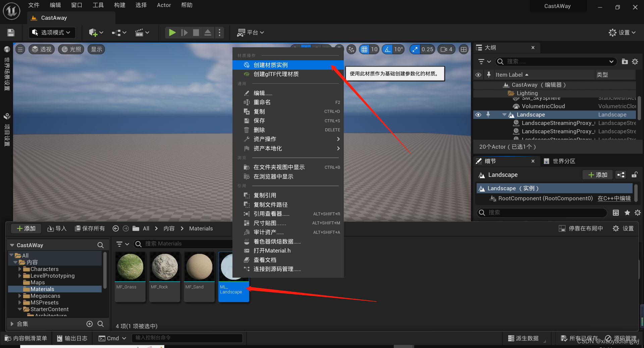This screenshot has width=644, height=348.
Task: Toggle outliner visibility column header eye
Action: pos(478,75)
